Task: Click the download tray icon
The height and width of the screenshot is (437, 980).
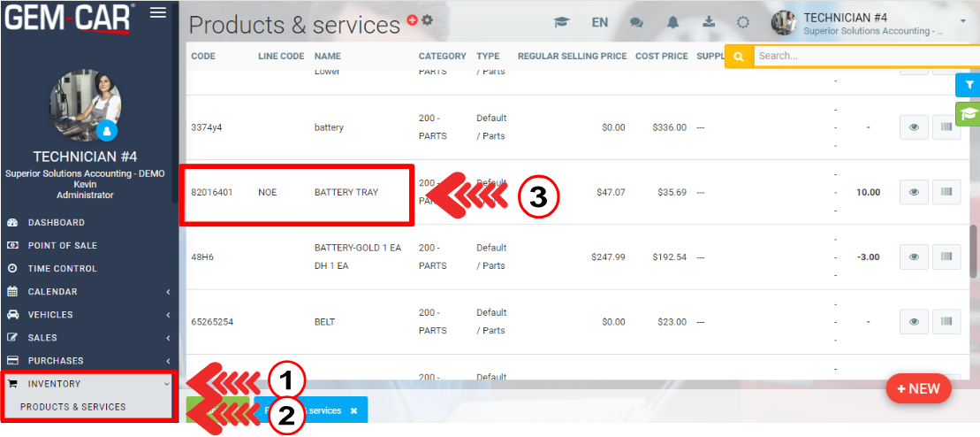Action: point(707,23)
